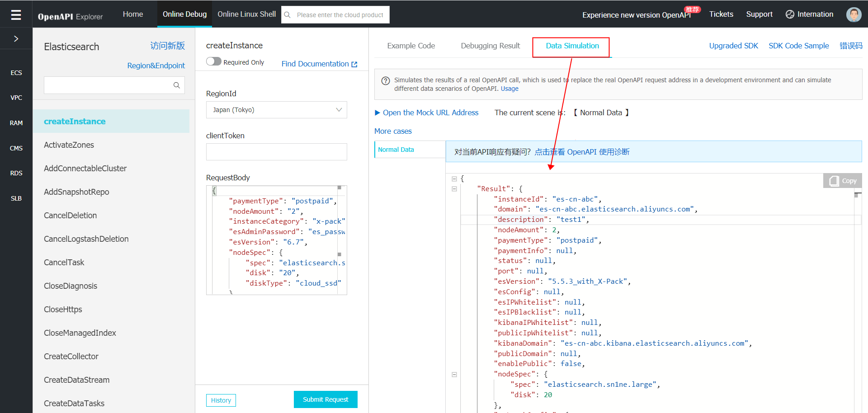Select ECS in the left sidebar
The image size is (868, 413).
pos(16,73)
